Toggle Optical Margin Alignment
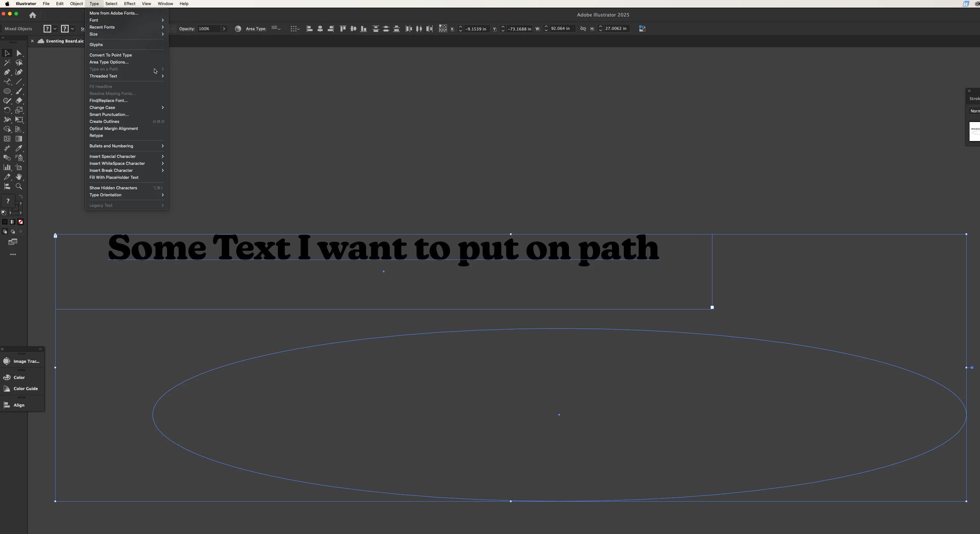The height and width of the screenshot is (534, 980). pos(113,128)
